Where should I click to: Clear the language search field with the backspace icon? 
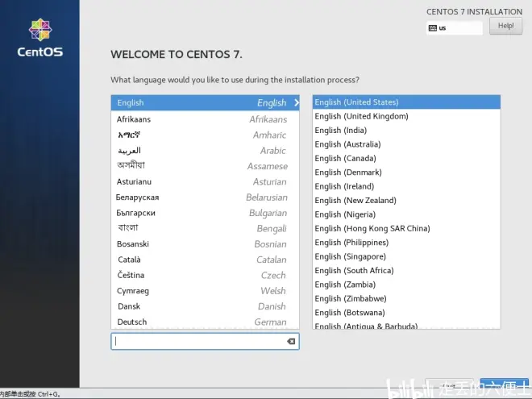[x=291, y=341]
